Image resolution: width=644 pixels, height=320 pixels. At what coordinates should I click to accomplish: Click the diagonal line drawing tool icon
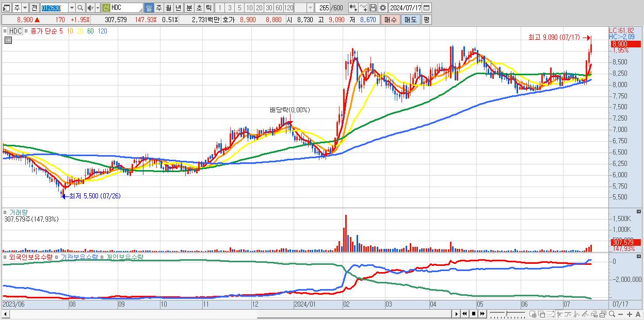pos(585,314)
